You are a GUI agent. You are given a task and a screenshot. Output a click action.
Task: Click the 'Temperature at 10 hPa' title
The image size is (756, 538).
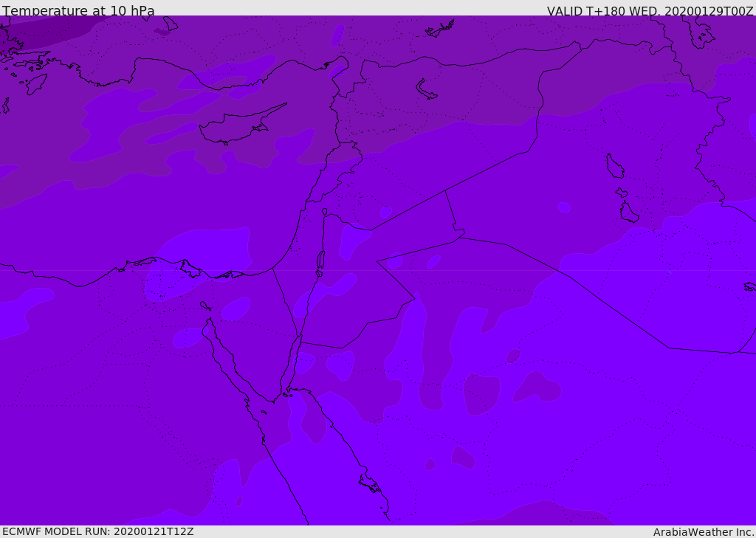[x=78, y=10]
